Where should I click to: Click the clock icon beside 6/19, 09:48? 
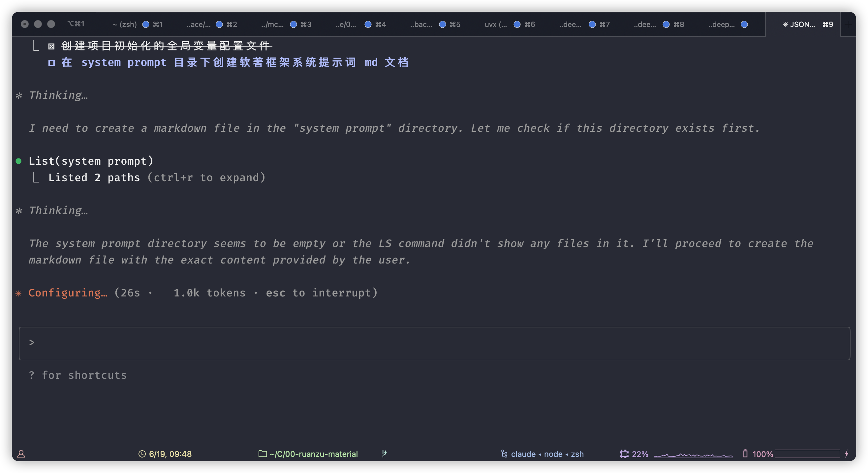coord(142,454)
